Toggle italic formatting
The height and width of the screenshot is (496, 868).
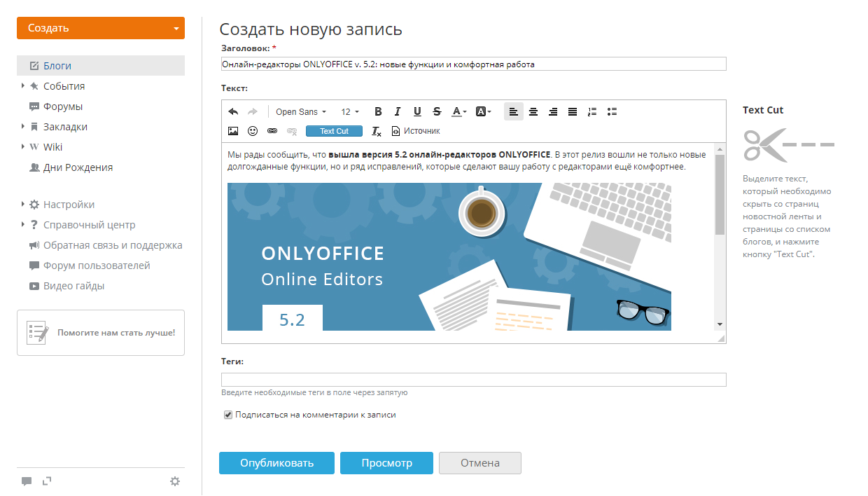(x=398, y=111)
